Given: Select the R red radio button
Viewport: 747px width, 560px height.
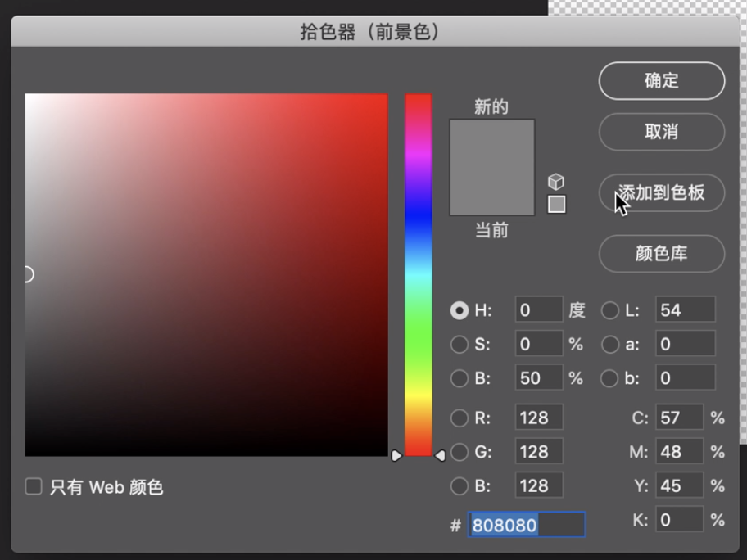Looking at the screenshot, I should [x=460, y=418].
